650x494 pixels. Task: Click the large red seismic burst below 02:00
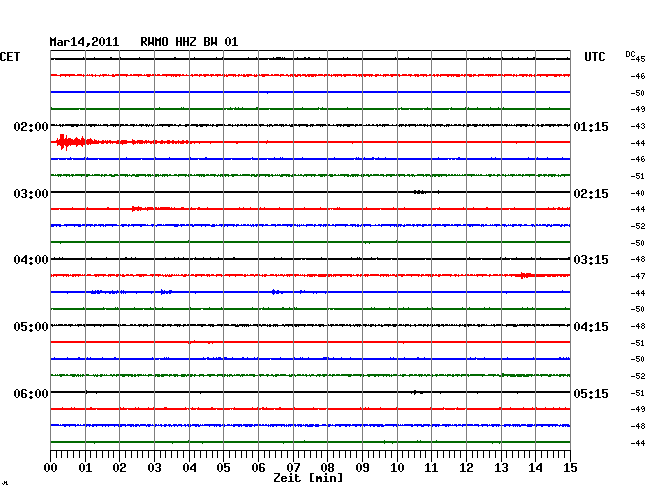75,142
